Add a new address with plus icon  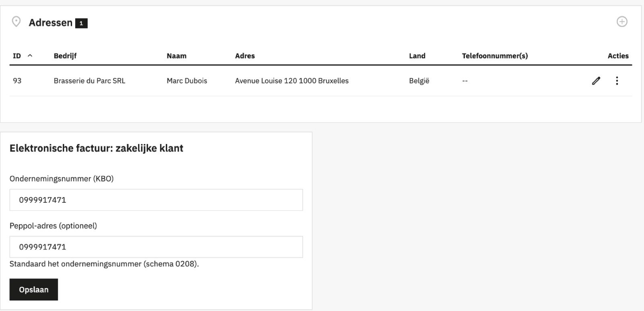coord(622,22)
